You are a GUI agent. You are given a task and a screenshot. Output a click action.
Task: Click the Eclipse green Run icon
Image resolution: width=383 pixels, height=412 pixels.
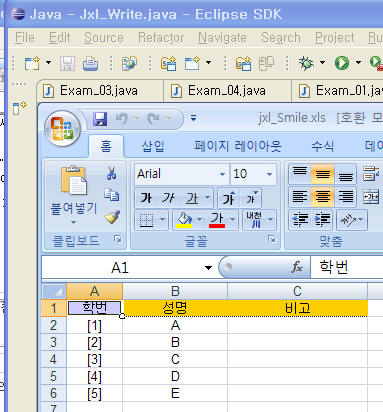(x=342, y=63)
